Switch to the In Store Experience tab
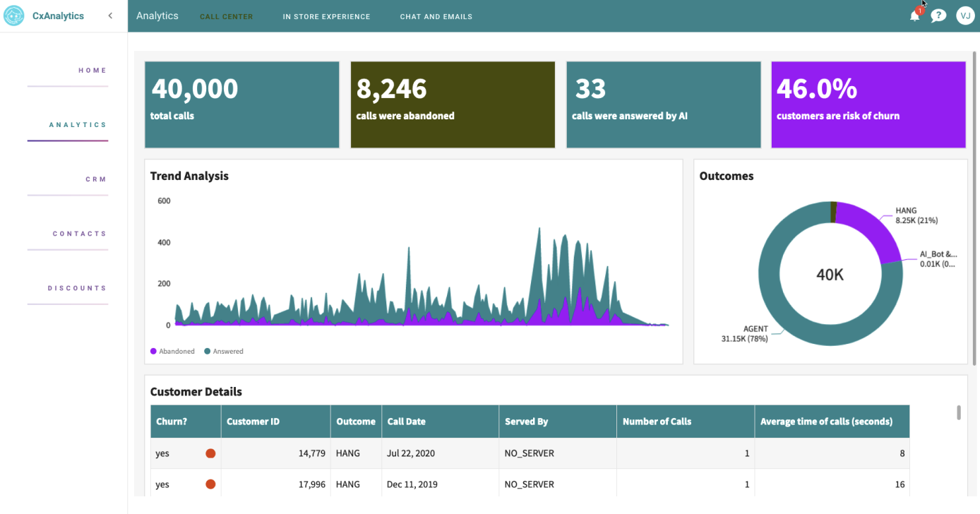This screenshot has width=980, height=514. coord(326,16)
